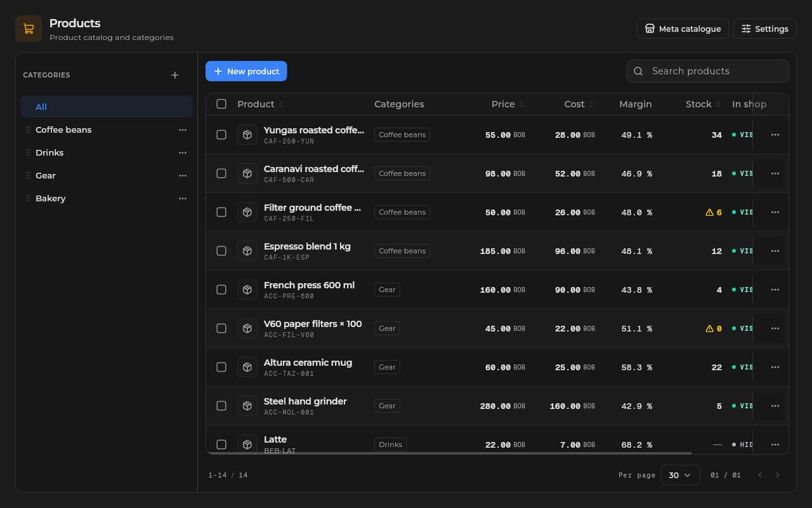The image size is (812, 508).
Task: Click the Steel hand grinder product icon
Action: (247, 406)
